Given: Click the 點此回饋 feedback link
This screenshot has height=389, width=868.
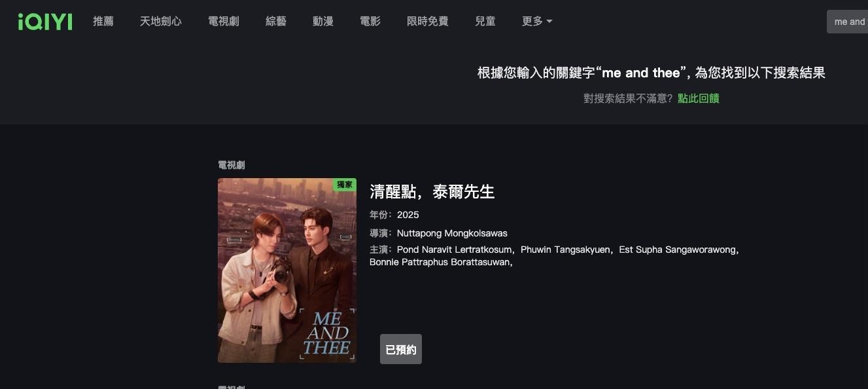Looking at the screenshot, I should click(x=699, y=98).
